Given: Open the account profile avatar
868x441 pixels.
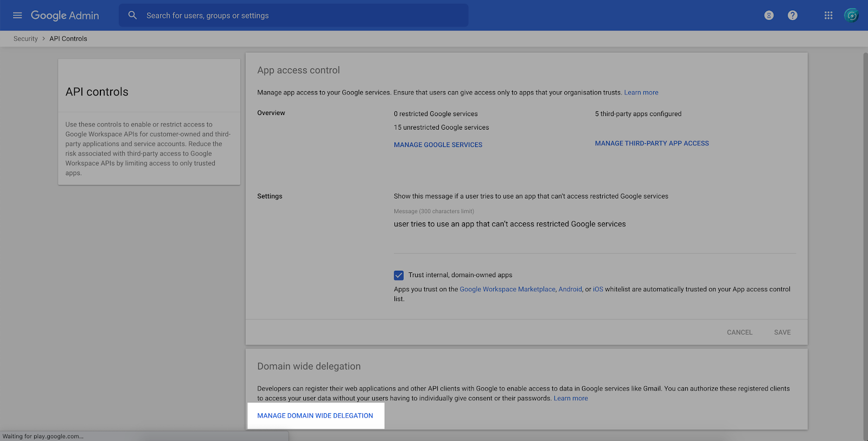Looking at the screenshot, I should click(852, 15).
